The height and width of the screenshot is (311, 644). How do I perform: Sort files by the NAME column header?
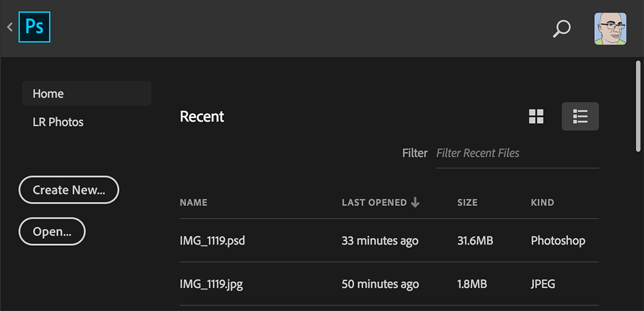(x=193, y=202)
